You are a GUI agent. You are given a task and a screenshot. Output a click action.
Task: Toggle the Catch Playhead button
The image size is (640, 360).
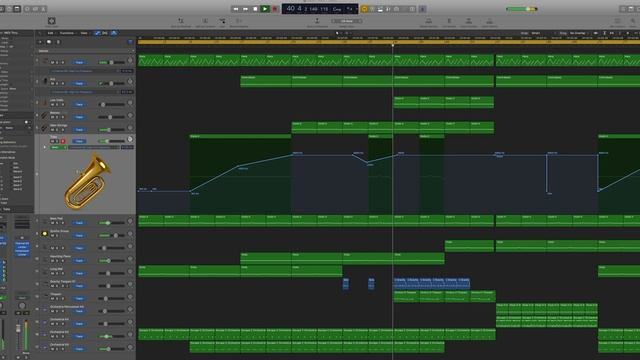113,33
